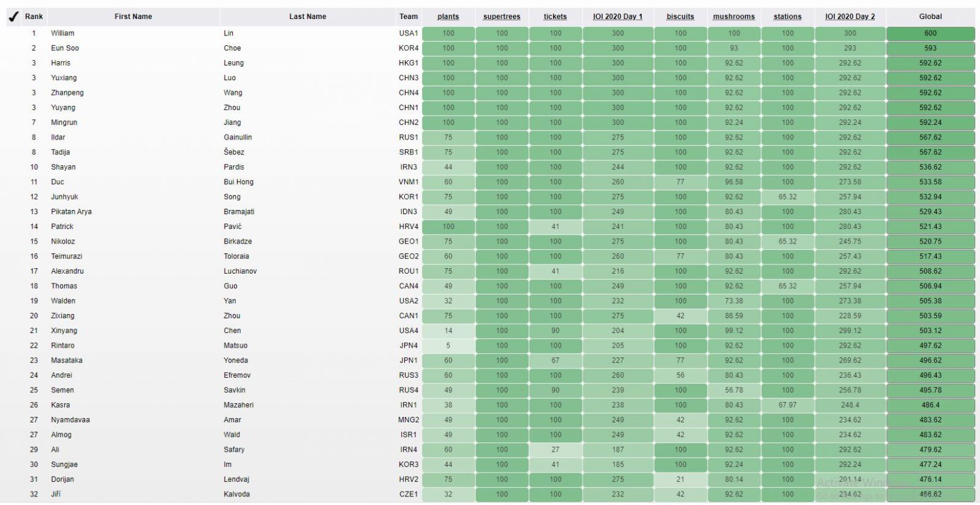Select last name Choe in rank 2 row

point(232,48)
